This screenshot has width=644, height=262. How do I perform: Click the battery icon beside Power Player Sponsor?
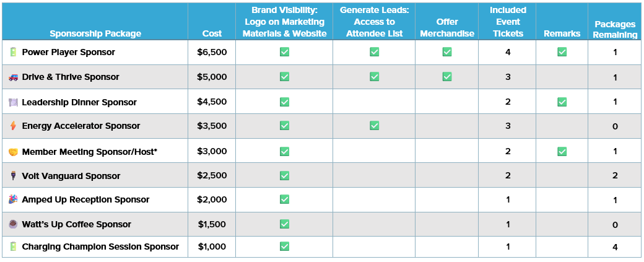14,52
